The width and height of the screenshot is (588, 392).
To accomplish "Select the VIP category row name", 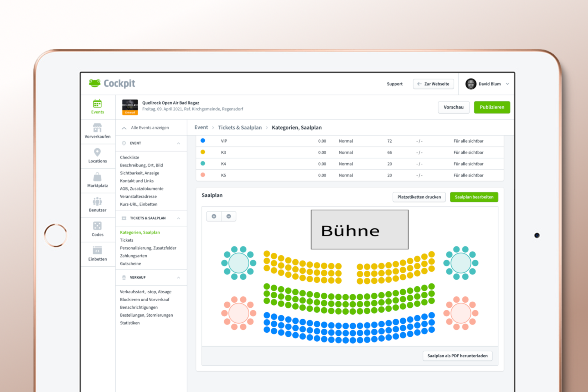I will tap(224, 141).
